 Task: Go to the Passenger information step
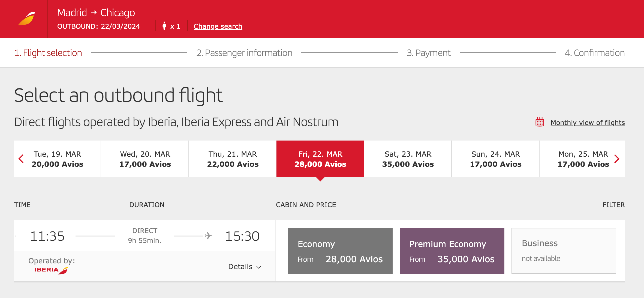(244, 52)
